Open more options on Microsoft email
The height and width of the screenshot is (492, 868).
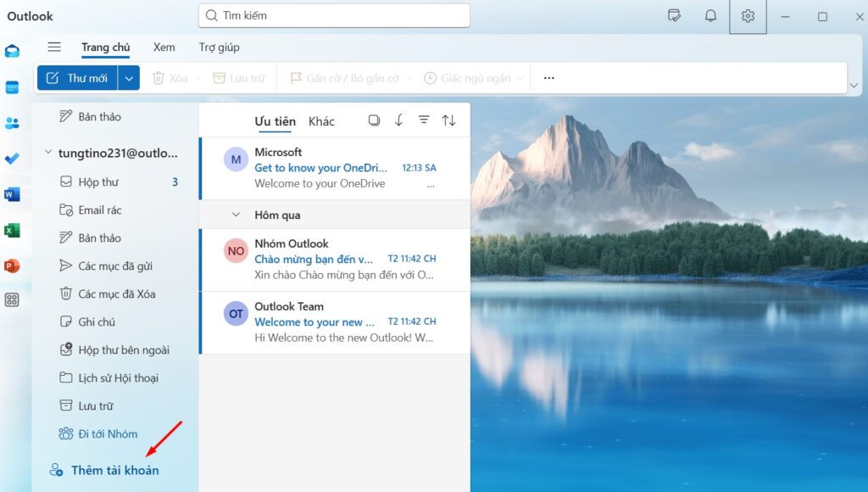point(431,186)
